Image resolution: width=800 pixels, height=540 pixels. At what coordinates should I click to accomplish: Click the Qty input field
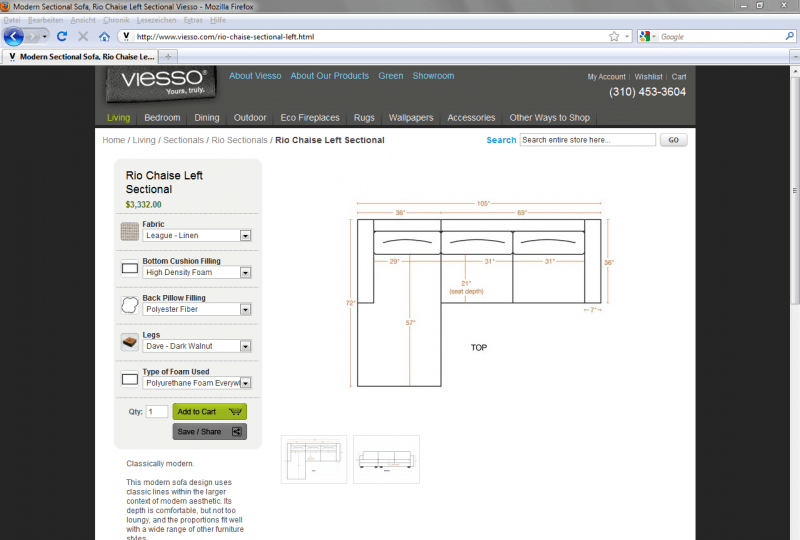click(157, 411)
